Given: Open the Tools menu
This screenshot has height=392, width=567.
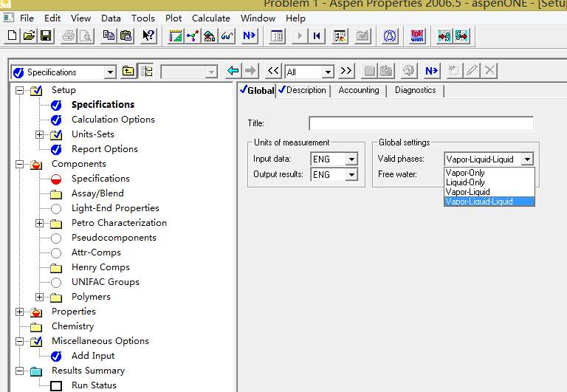Looking at the screenshot, I should tap(143, 18).
